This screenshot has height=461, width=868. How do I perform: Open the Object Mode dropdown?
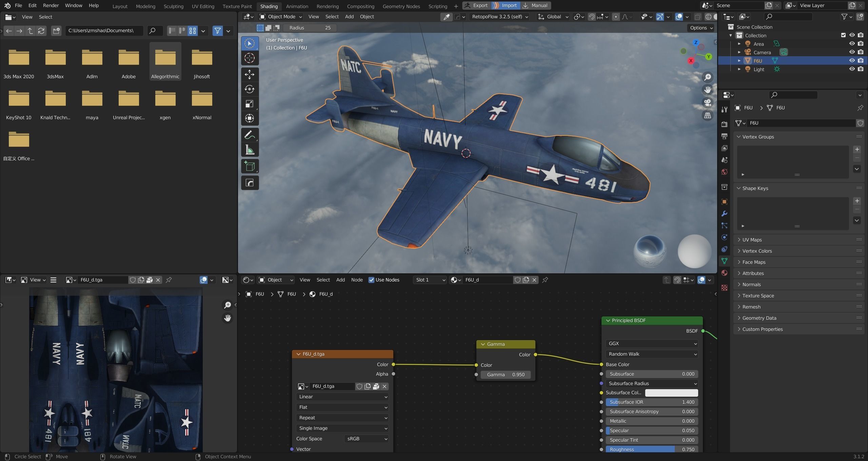click(x=280, y=17)
